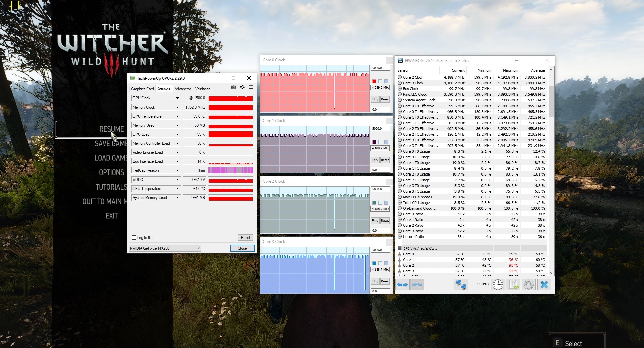Screen dimensions: 644x348
Task: Choose OPTIONS in the Witcher pause menu
Action: pyautogui.click(x=111, y=172)
